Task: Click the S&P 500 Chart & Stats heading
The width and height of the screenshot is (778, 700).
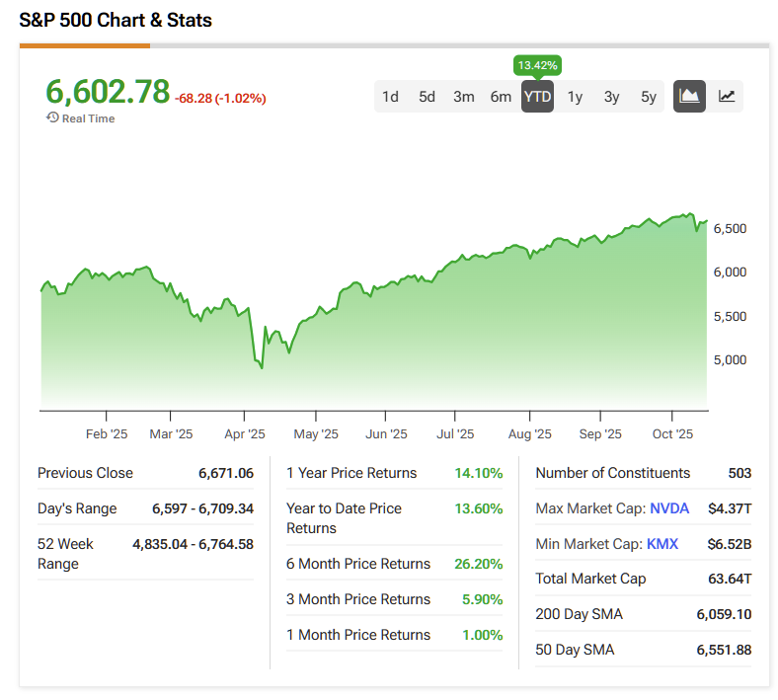Action: point(116,20)
